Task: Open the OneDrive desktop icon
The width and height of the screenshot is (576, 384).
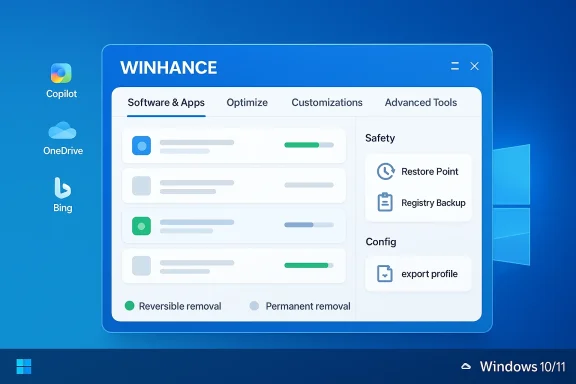Action: pyautogui.click(x=62, y=138)
